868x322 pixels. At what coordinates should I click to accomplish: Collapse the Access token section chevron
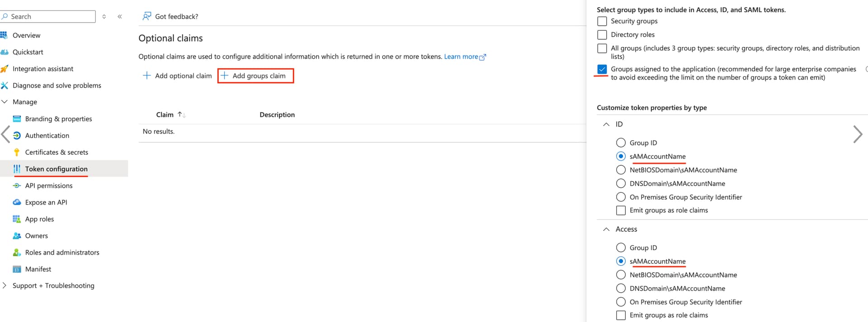[606, 229]
